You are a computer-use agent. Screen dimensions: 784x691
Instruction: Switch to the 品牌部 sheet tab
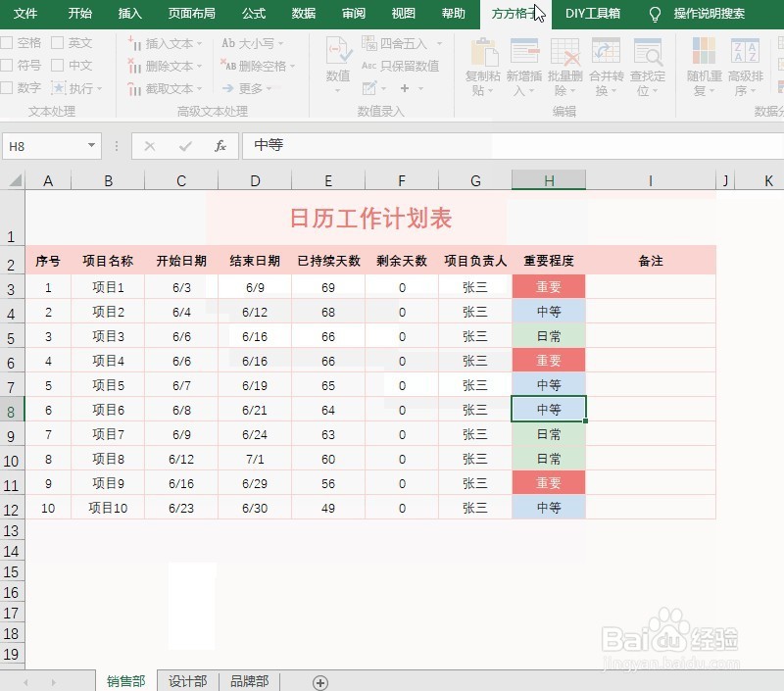point(250,681)
